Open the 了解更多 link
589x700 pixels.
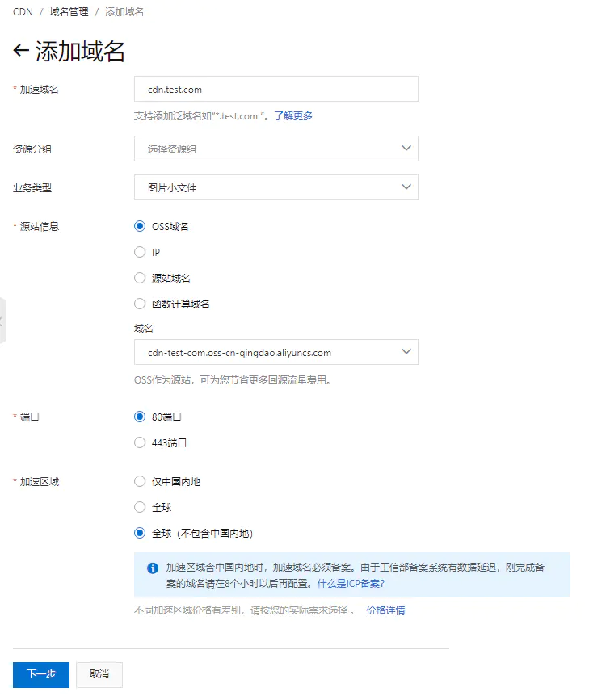coord(293,116)
